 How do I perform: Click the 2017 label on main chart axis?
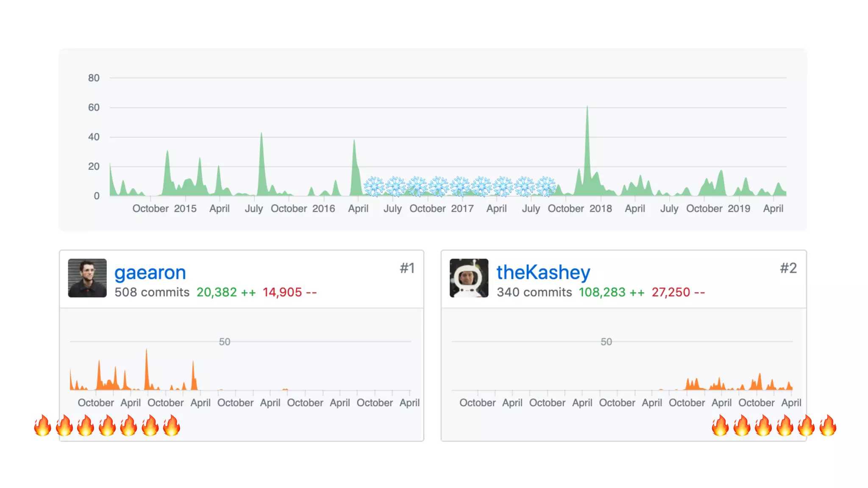tap(462, 208)
